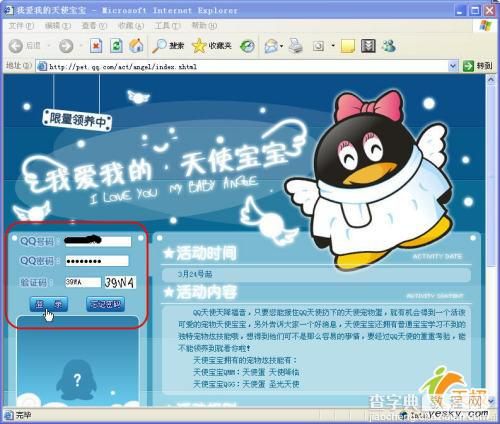Click the Windows flag logo

coord(485,26)
